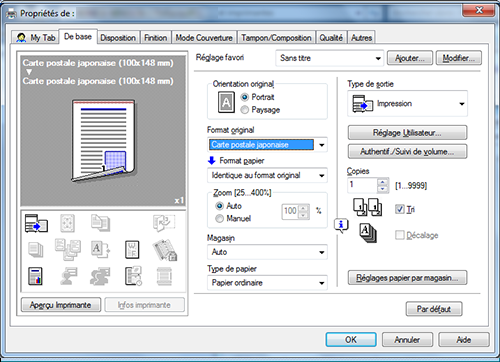Click the greyed stacked pages icon
Image resolution: width=500 pixels, height=362 pixels.
pos(36,250)
